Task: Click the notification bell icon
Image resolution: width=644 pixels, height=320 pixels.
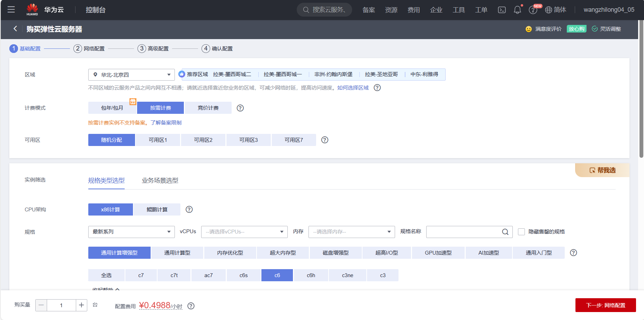Action: (x=517, y=10)
